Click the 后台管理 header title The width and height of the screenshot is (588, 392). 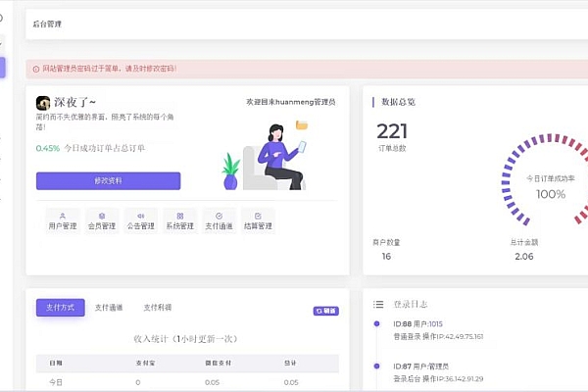pos(47,24)
